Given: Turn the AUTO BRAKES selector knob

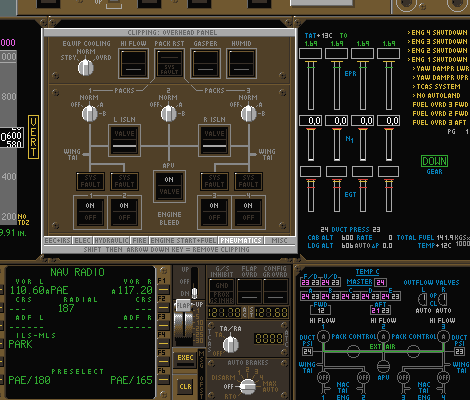Looking at the screenshot, I should click(248, 386).
